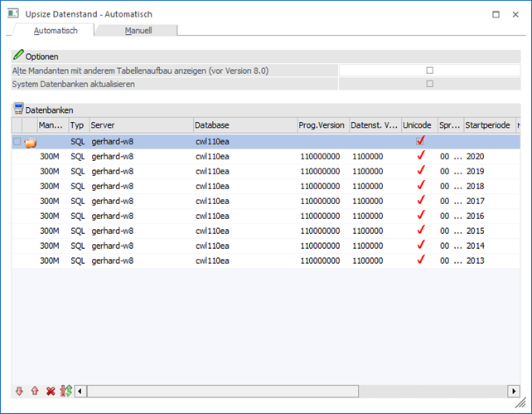Enable 'Alte Mandanten mit anderem Tabellenaufbau' checkbox

(429, 71)
